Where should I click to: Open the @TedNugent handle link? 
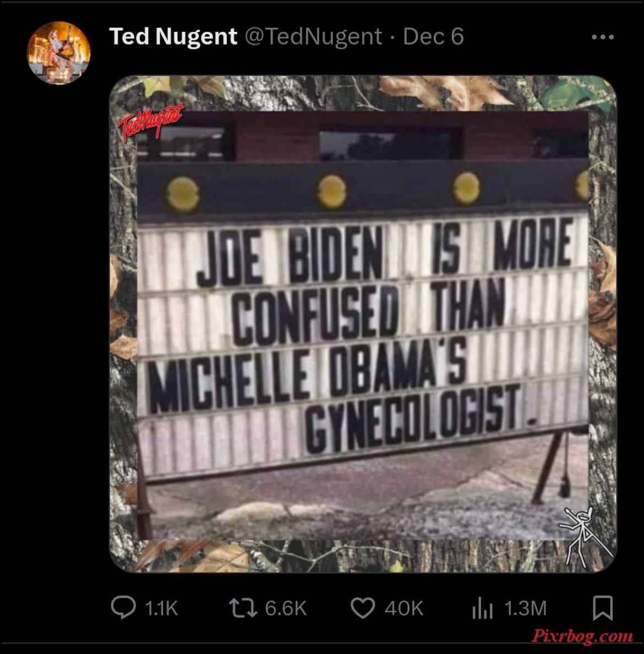[x=313, y=37]
